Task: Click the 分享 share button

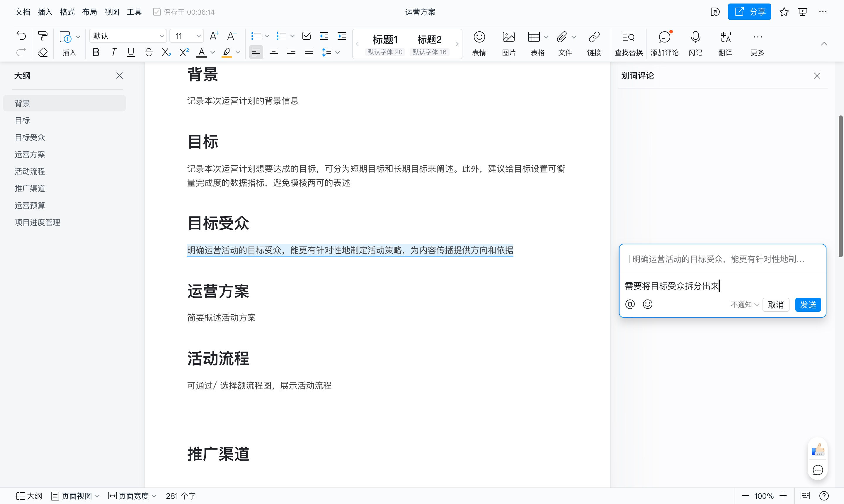Action: click(750, 11)
